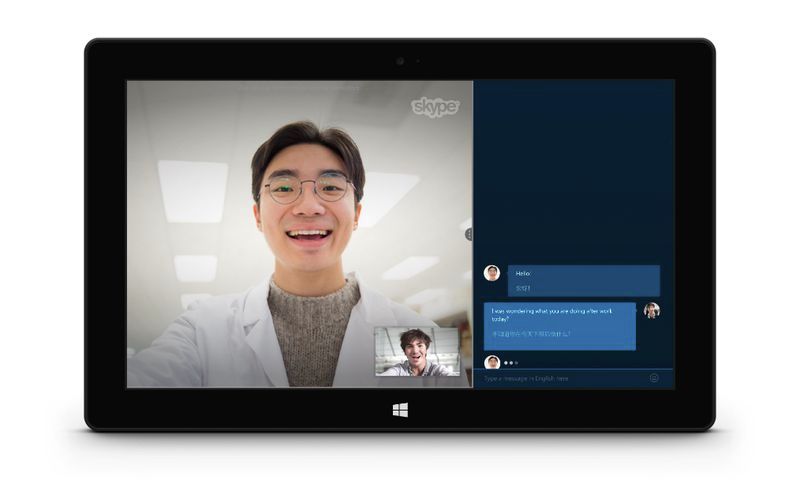
Task: Click empty area of the chat history panel
Action: (x=573, y=160)
